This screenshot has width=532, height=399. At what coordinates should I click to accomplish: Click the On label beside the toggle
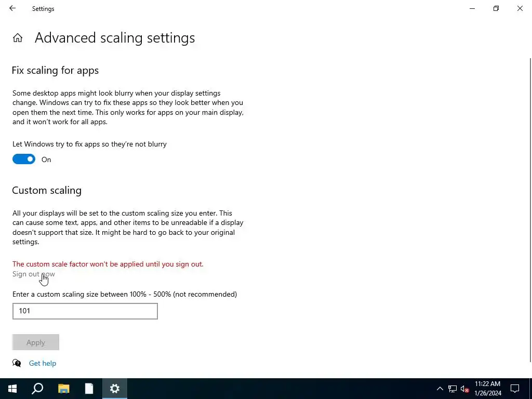click(46, 159)
